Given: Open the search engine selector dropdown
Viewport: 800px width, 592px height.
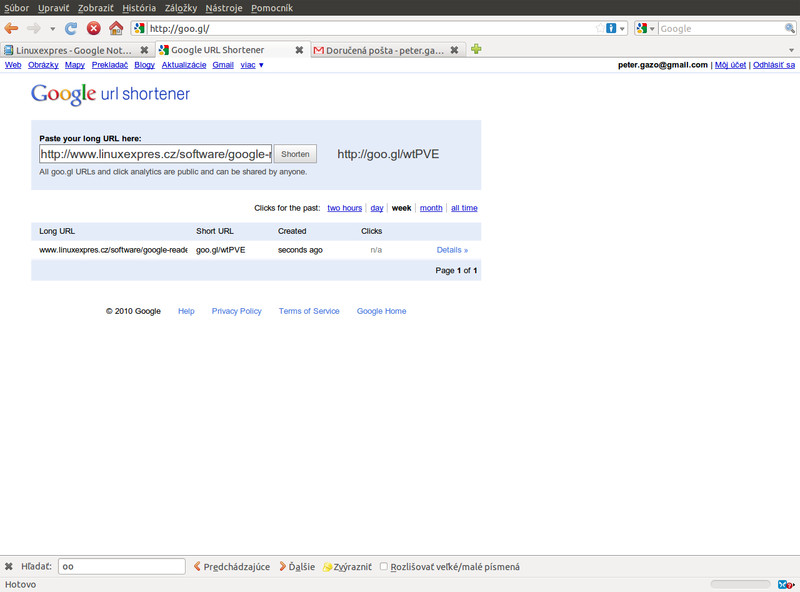Looking at the screenshot, I should point(645,29).
